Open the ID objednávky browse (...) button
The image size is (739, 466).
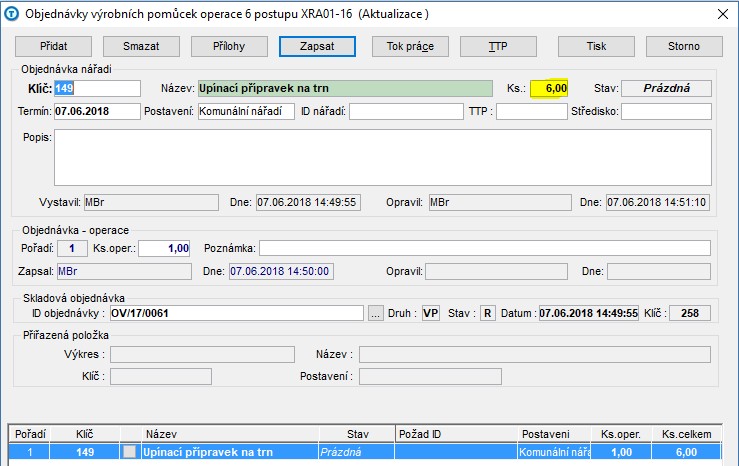pos(375,313)
